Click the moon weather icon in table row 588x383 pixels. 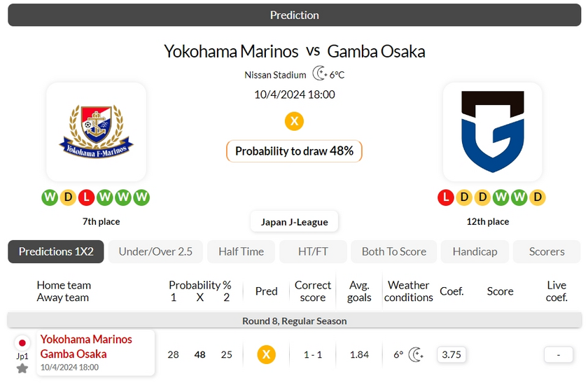pyautogui.click(x=416, y=354)
